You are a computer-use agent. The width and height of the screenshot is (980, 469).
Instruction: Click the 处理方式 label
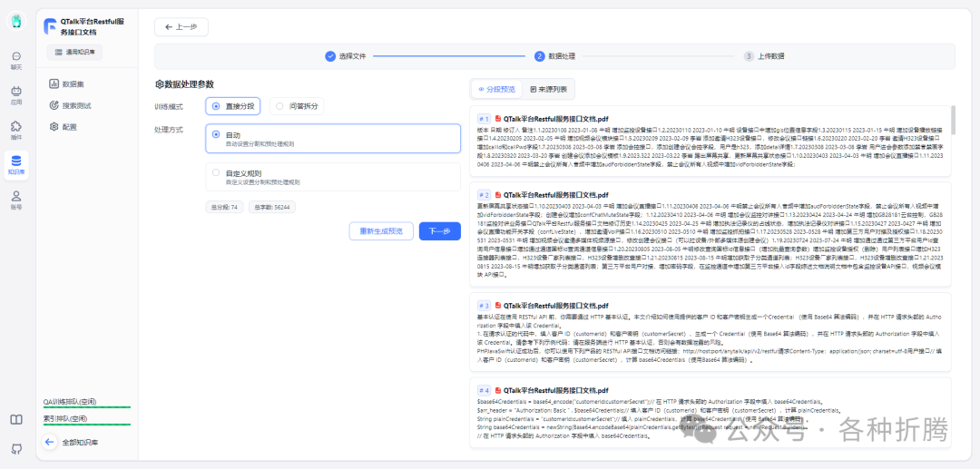pos(169,130)
